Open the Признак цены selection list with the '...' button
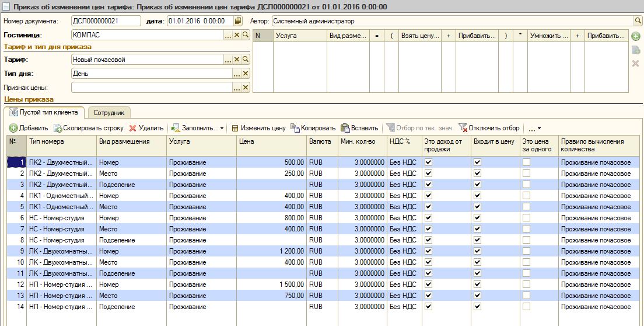 pos(237,88)
